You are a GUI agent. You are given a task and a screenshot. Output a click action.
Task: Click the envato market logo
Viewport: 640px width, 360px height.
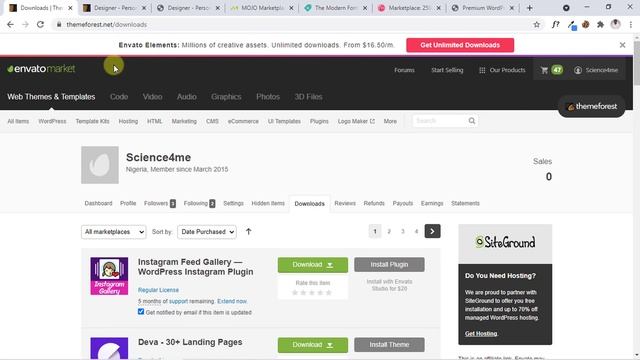coord(41,69)
